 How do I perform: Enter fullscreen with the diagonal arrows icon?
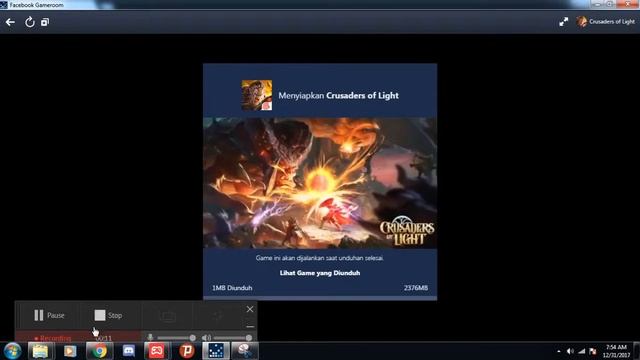pos(564,22)
